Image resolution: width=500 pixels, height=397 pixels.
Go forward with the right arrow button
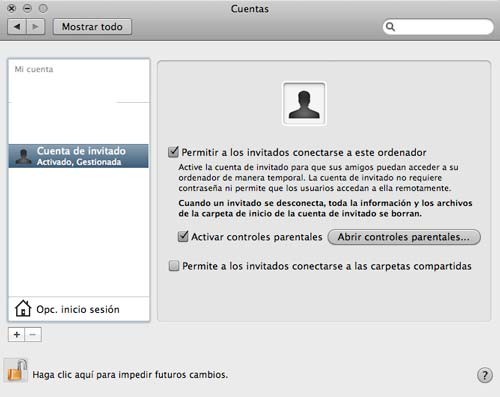pos(35,27)
